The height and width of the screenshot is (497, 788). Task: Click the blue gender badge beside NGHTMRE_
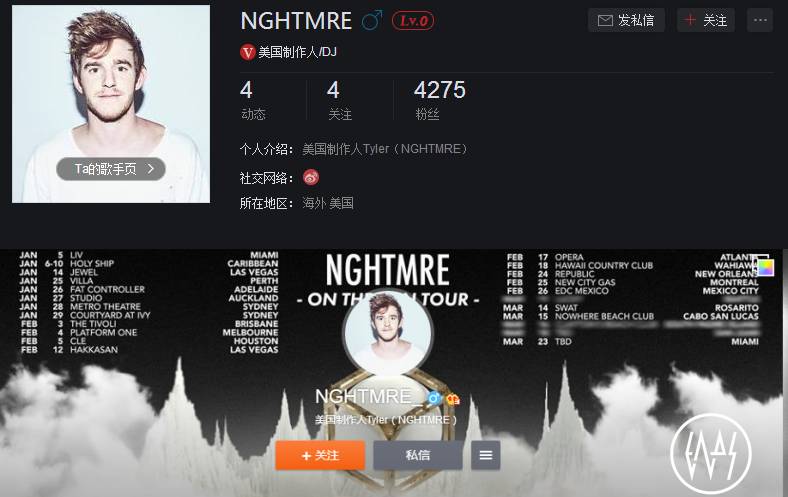pos(434,399)
